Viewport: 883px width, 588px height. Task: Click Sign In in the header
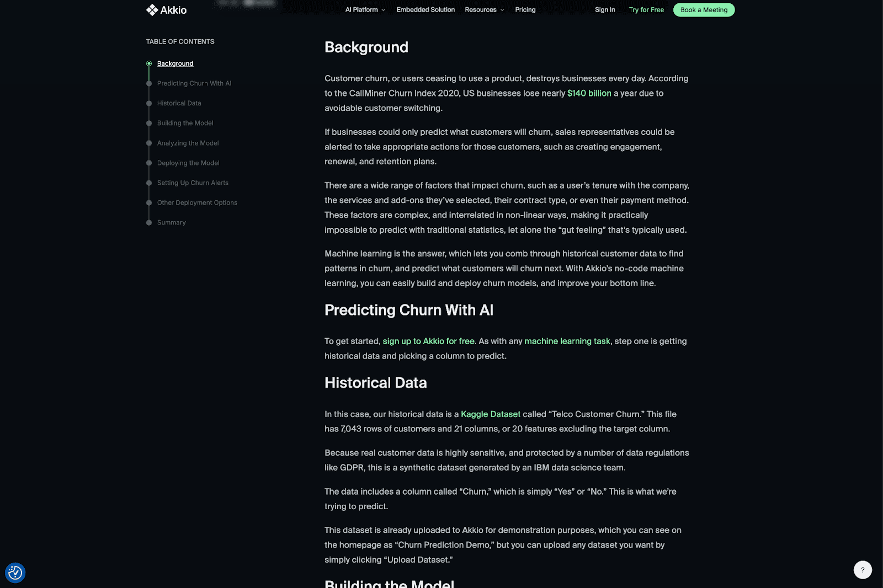pos(605,10)
